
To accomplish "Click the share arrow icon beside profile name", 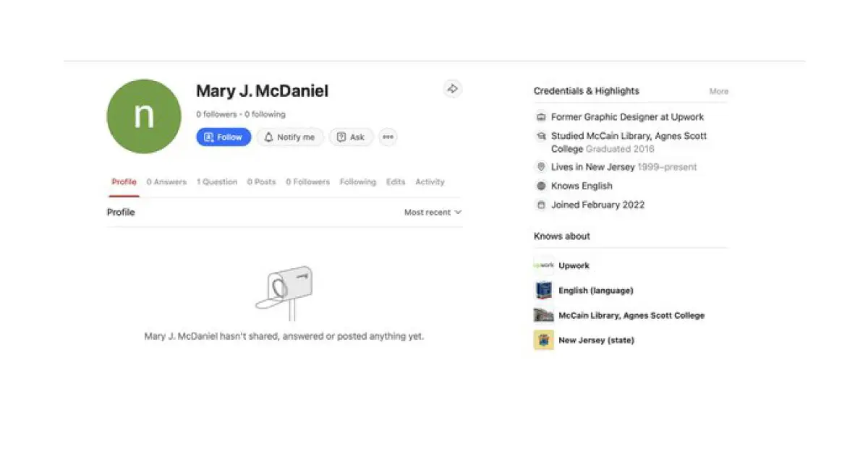I will tap(452, 89).
